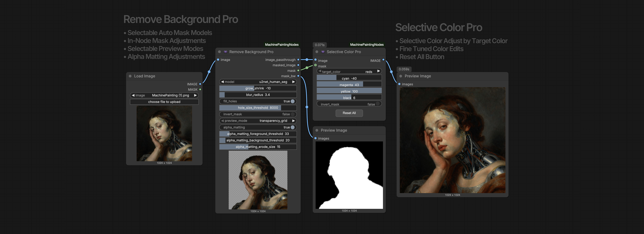Select previous target_color with left arrow

320,71
